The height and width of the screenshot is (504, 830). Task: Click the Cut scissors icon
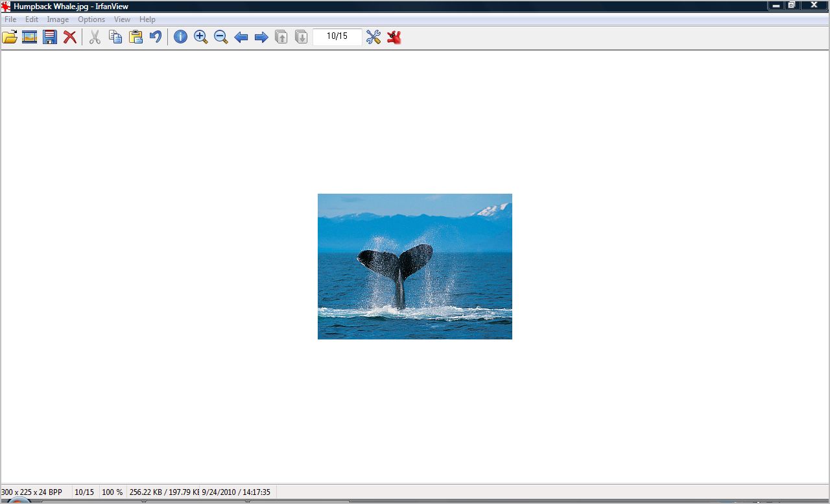pos(95,37)
